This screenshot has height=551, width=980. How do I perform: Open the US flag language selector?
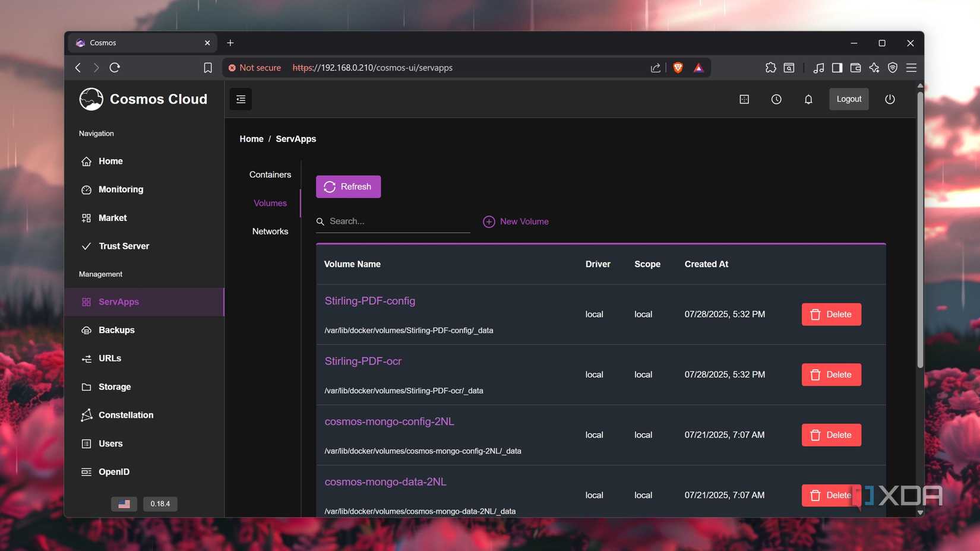(124, 504)
